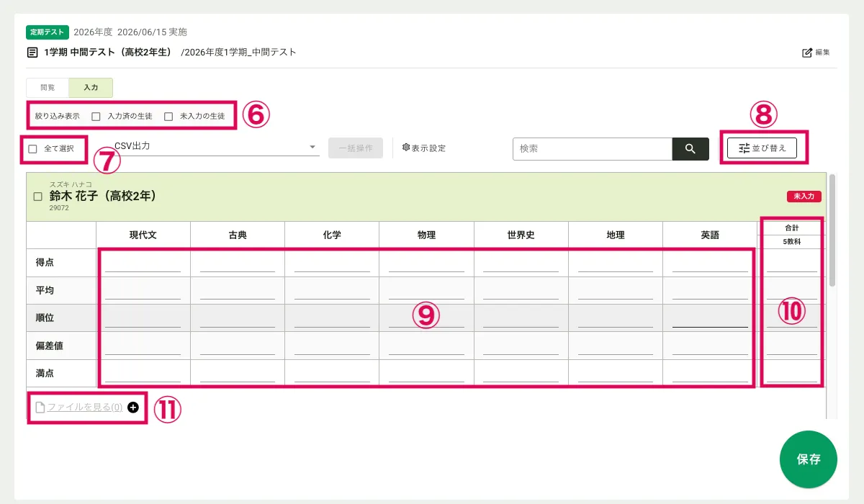
Task: Click the 現代文 得点 input cell
Action: (x=143, y=264)
